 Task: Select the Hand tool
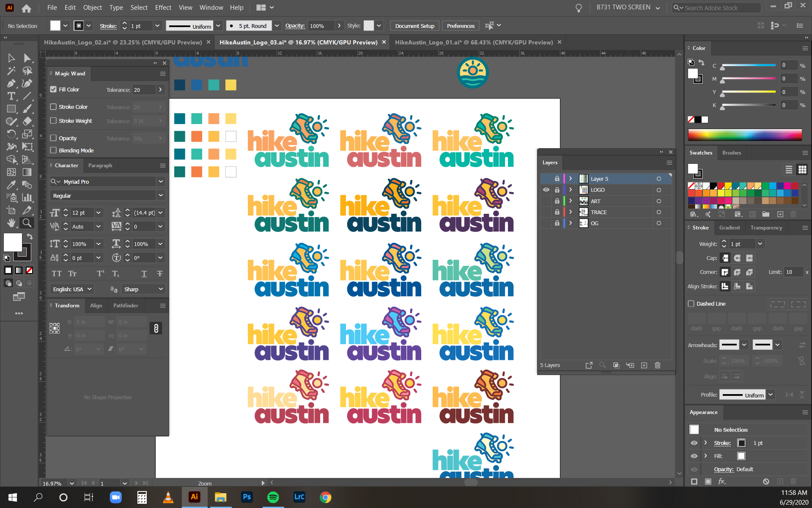tap(11, 223)
